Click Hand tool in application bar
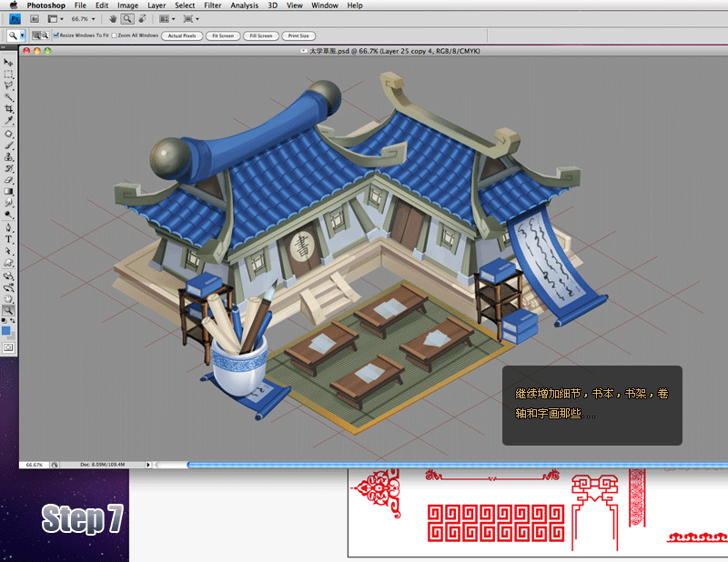This screenshot has width=728, height=562. coord(113,19)
